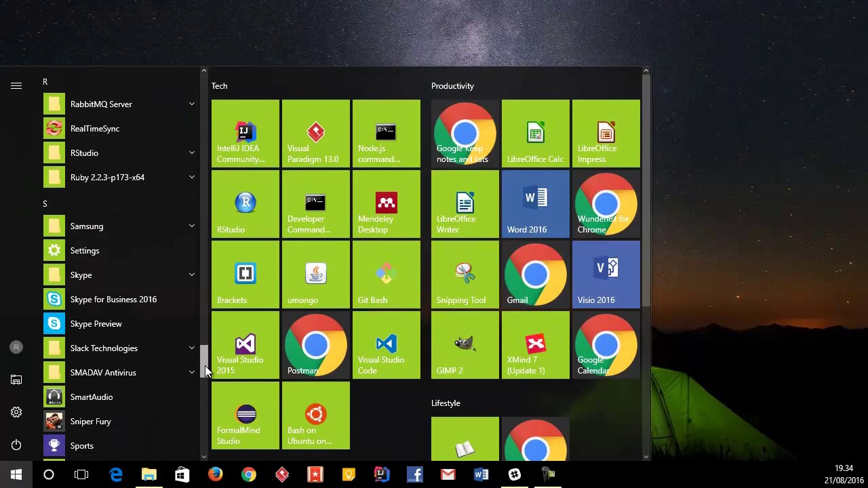The image size is (868, 488).
Task: Open the hamburger menu of the Start menu
Action: [16, 85]
